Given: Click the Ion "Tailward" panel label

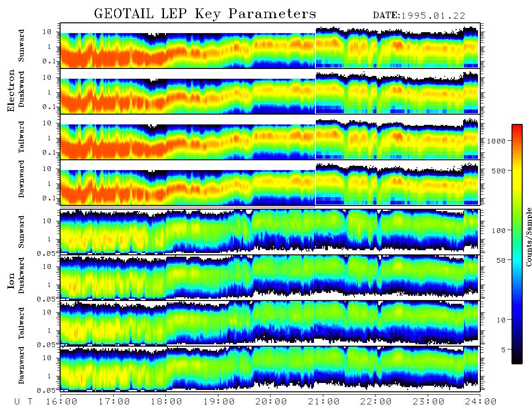Looking at the screenshot, I should click(21, 323).
